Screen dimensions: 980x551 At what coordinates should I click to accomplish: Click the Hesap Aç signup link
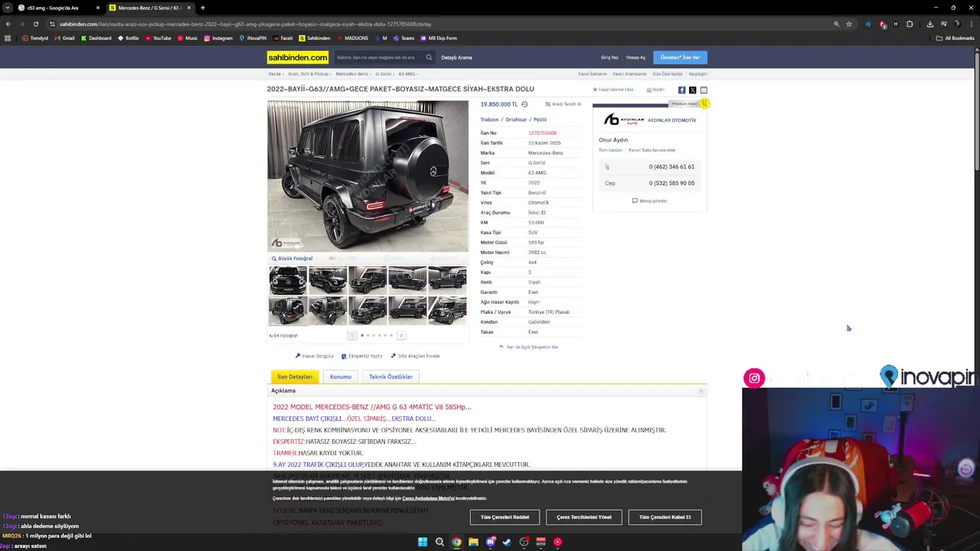pyautogui.click(x=635, y=57)
